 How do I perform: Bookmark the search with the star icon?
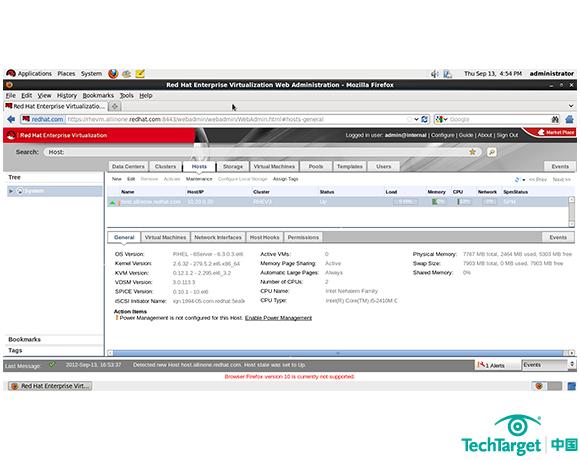(x=472, y=152)
